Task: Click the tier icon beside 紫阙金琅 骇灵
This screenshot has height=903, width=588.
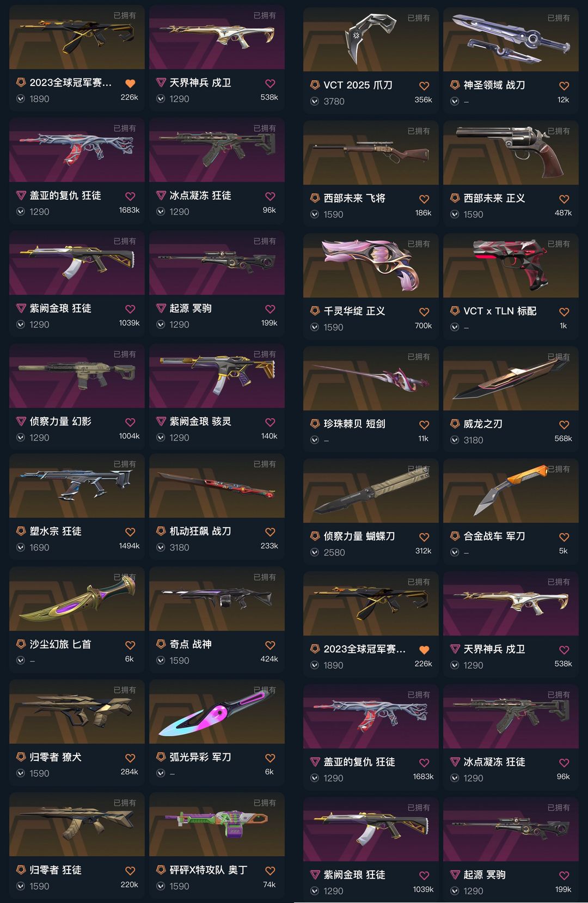Action: (161, 422)
